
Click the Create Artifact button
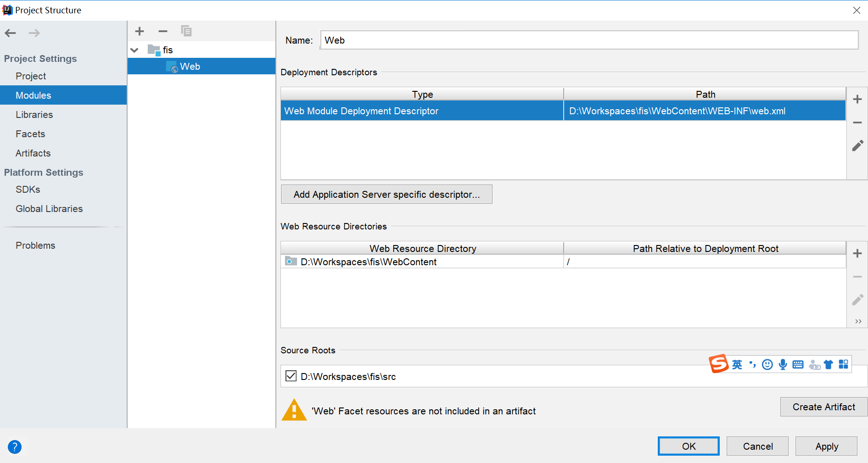click(x=823, y=407)
